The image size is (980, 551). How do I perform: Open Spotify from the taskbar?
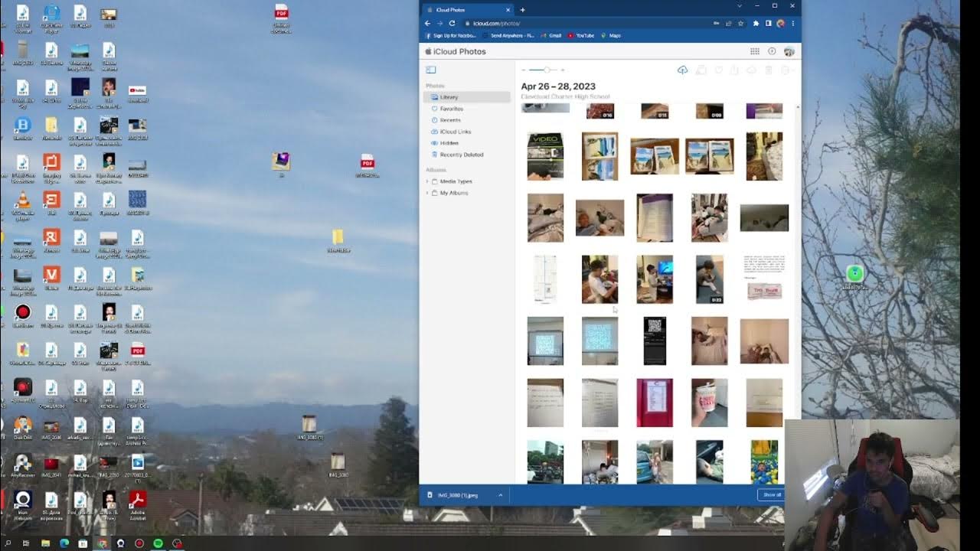point(158,543)
